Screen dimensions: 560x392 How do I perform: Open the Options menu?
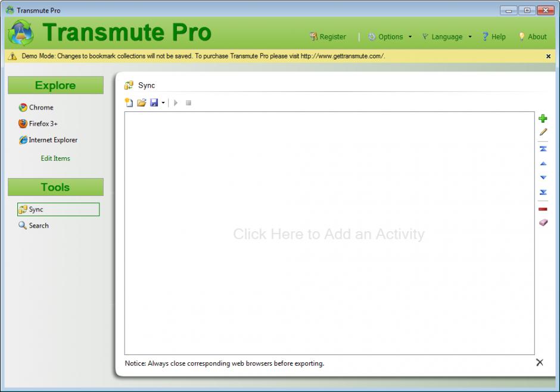click(390, 36)
